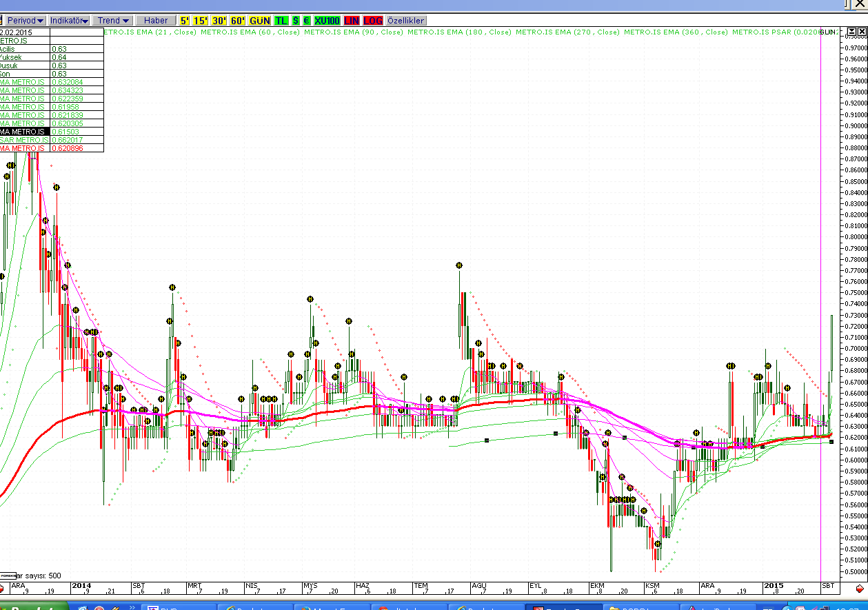Open the Trend dropdown menu
Screen dimensions: 868x610
pyautogui.click(x=112, y=21)
